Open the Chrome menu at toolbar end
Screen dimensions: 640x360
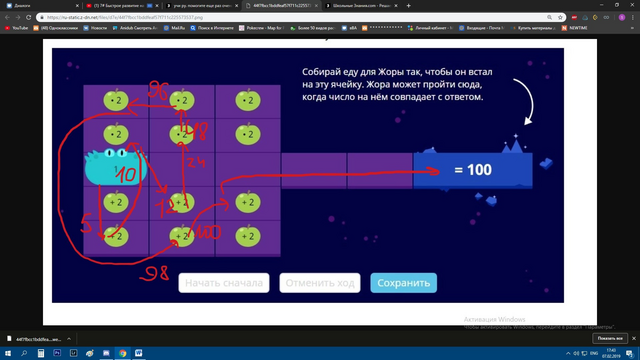click(633, 18)
